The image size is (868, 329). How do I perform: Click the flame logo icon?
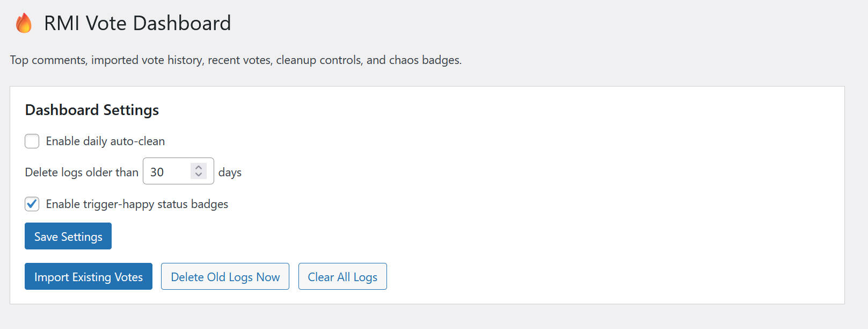pyautogui.click(x=24, y=23)
